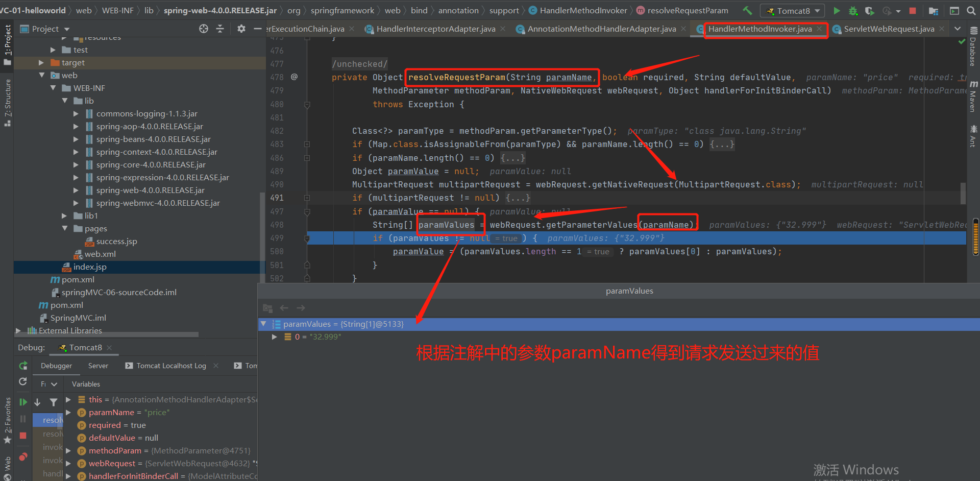The width and height of the screenshot is (980, 481).
Task: Click the Pause Program icon in the Debug panel
Action: (x=23, y=419)
